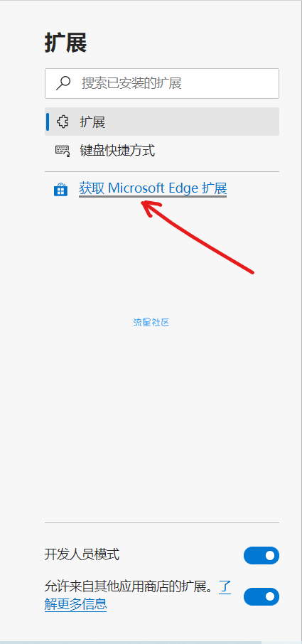Click the horizontal scrollbar at the bottom

click(131, 643)
